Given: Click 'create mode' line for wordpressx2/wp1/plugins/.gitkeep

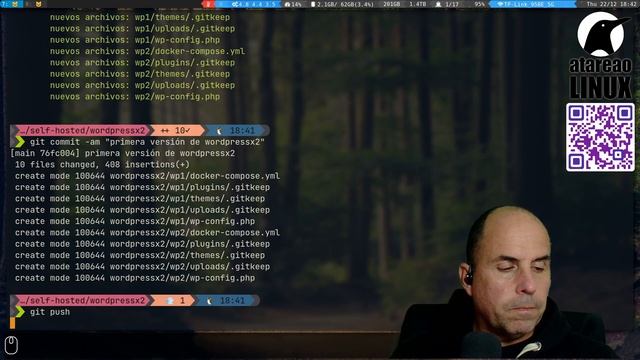Looking at the screenshot, I should pos(142,187).
